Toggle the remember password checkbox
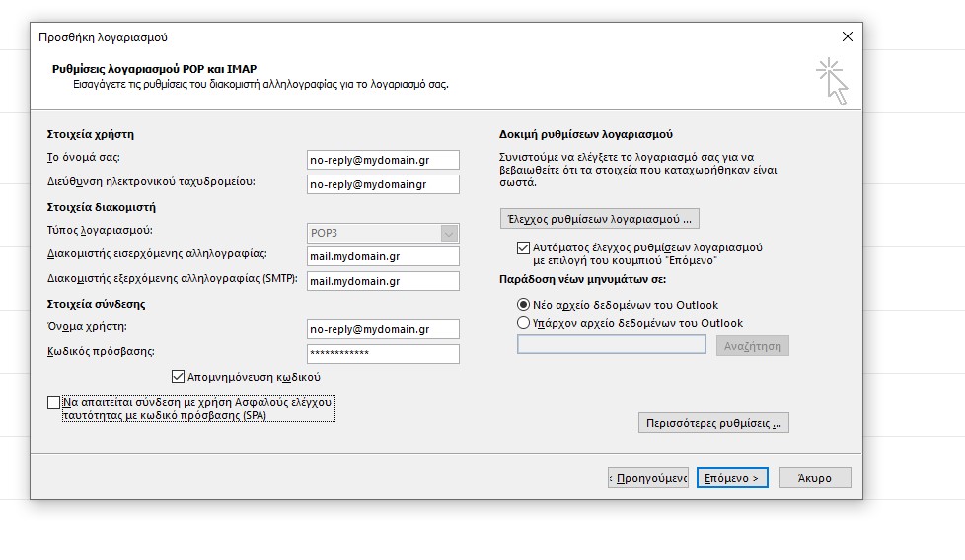The image size is (965, 560). (x=179, y=377)
